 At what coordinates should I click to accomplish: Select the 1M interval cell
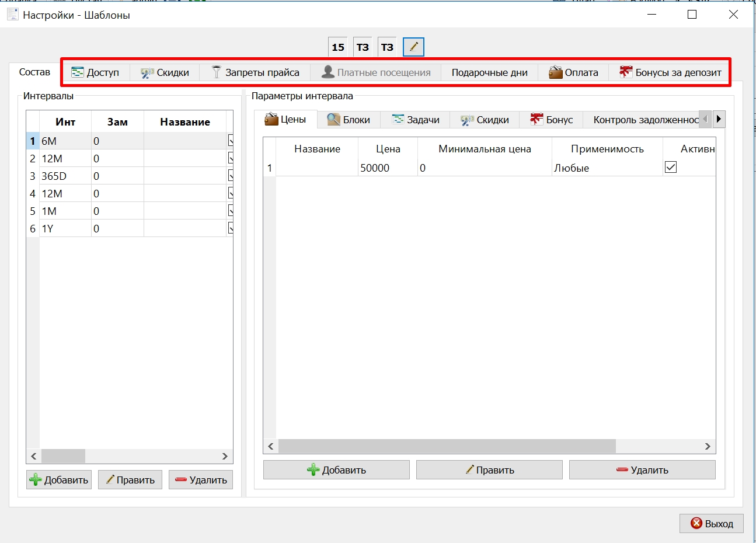[x=65, y=211]
